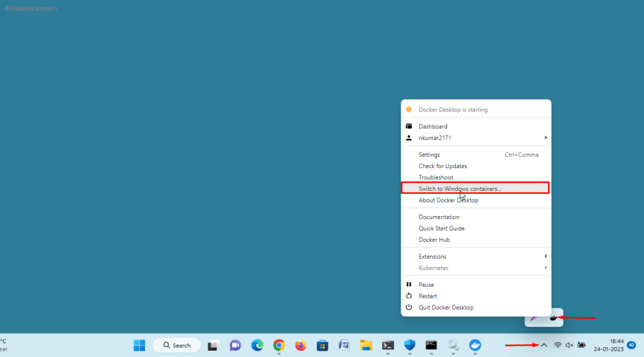Launch Microsoft Edge from the taskbar
This screenshot has width=644, height=357.
pyautogui.click(x=257, y=345)
